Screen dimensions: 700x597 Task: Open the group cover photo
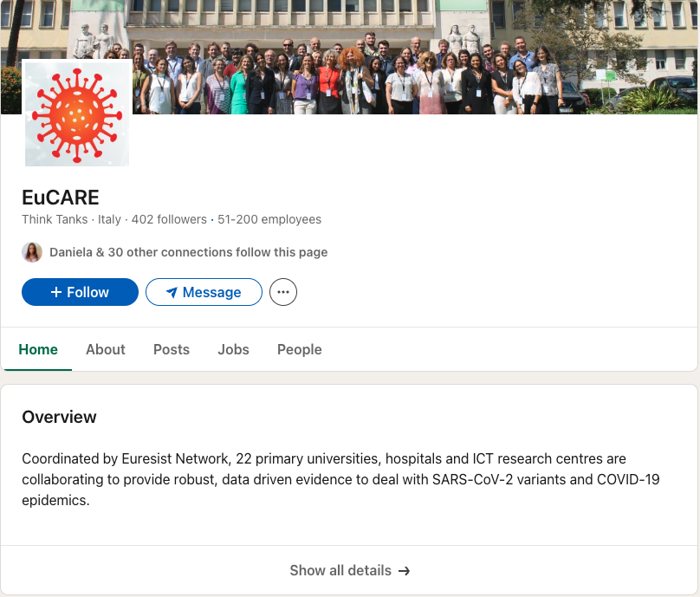(416, 56)
